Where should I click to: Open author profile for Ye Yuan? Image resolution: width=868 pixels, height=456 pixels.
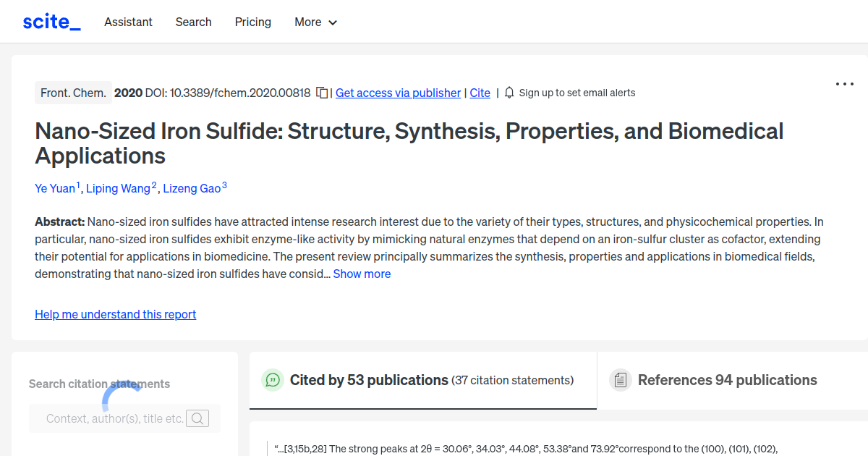(x=54, y=188)
